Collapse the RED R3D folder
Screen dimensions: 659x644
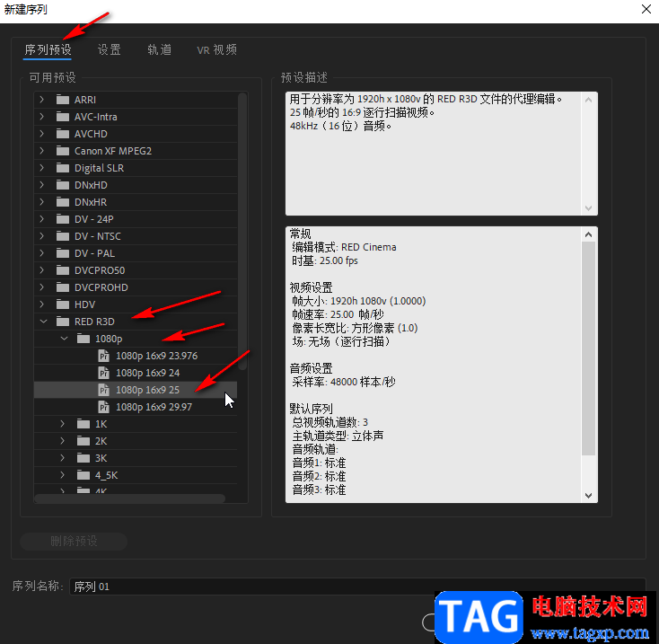tap(43, 322)
